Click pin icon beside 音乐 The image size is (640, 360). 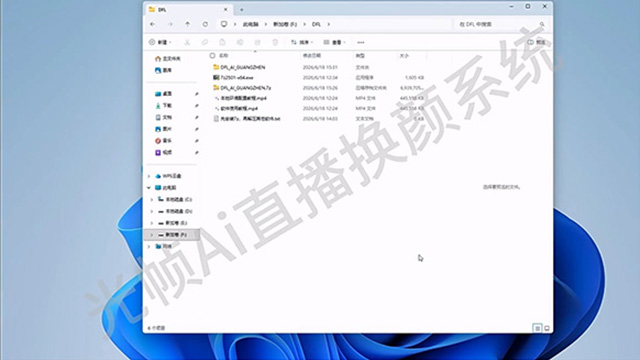pos(196,141)
